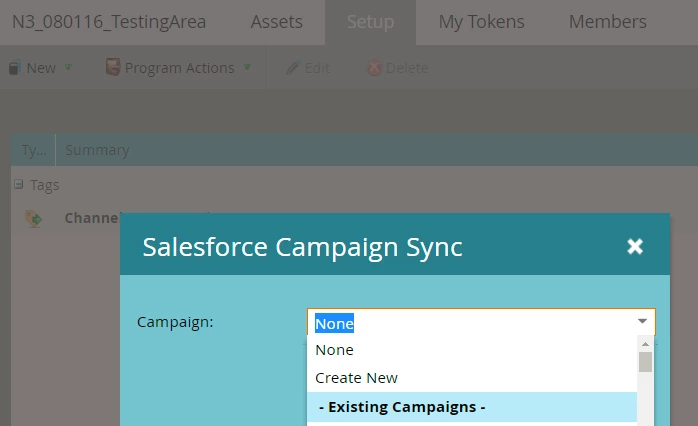Open the New dropdown arrow
The width and height of the screenshot is (698, 426).
point(68,68)
